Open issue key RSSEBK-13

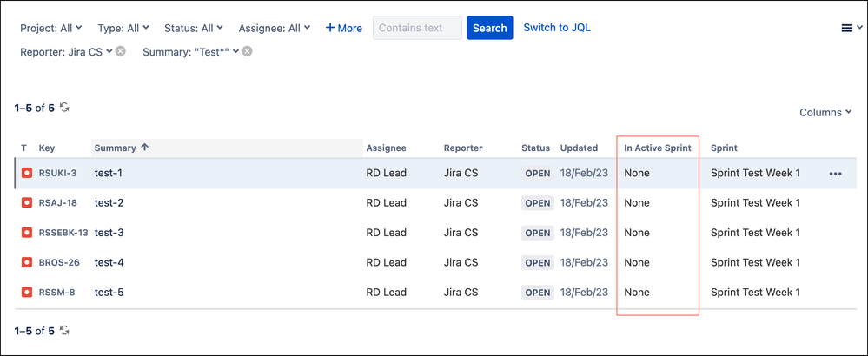point(63,233)
